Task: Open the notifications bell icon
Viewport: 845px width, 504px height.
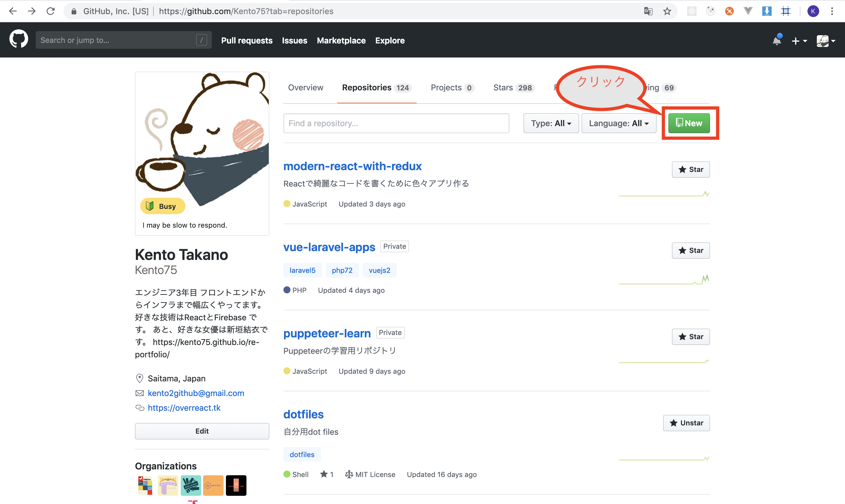Action: pos(777,40)
